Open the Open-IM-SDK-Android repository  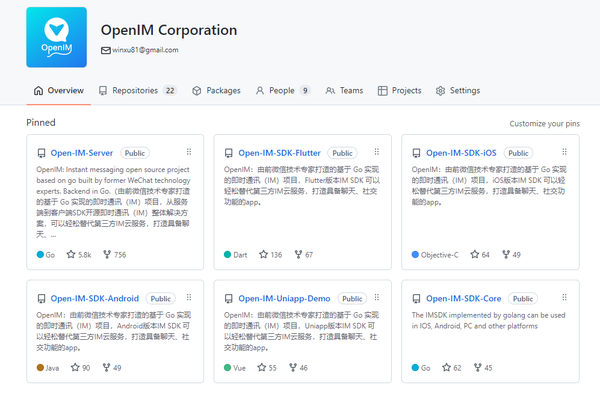click(x=95, y=299)
